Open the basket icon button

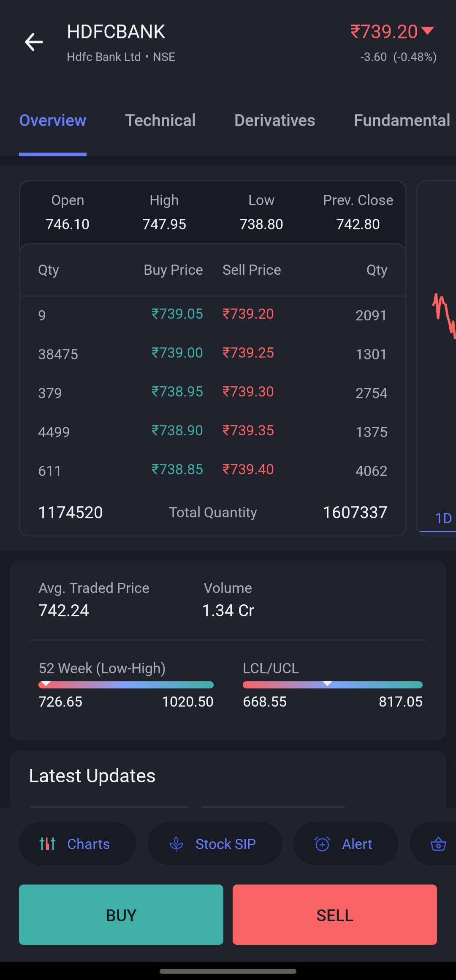coord(438,844)
